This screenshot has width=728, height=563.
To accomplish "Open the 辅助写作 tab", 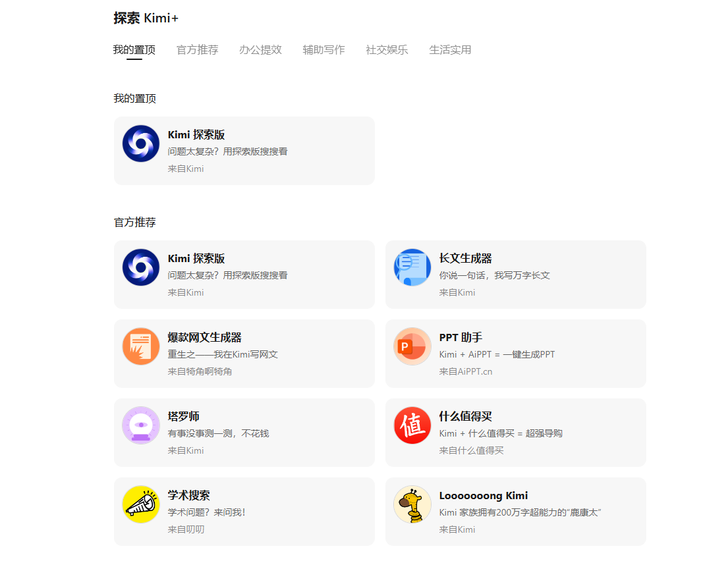I will tap(323, 49).
